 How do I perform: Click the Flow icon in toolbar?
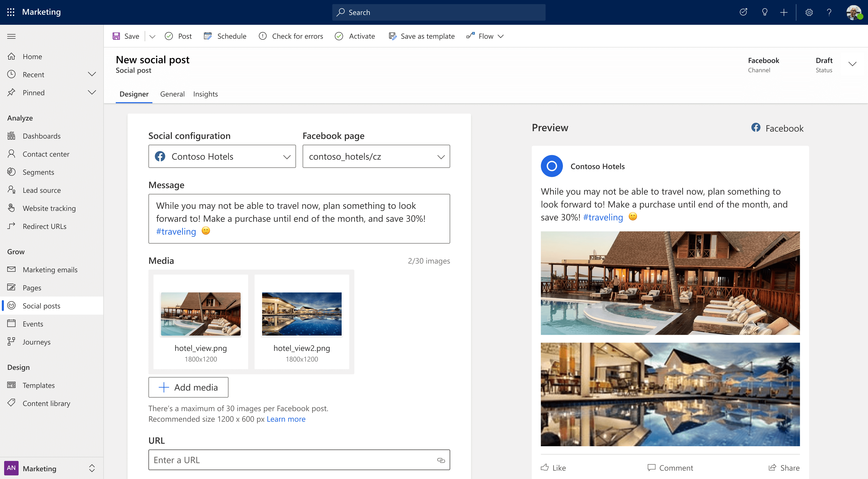click(471, 36)
